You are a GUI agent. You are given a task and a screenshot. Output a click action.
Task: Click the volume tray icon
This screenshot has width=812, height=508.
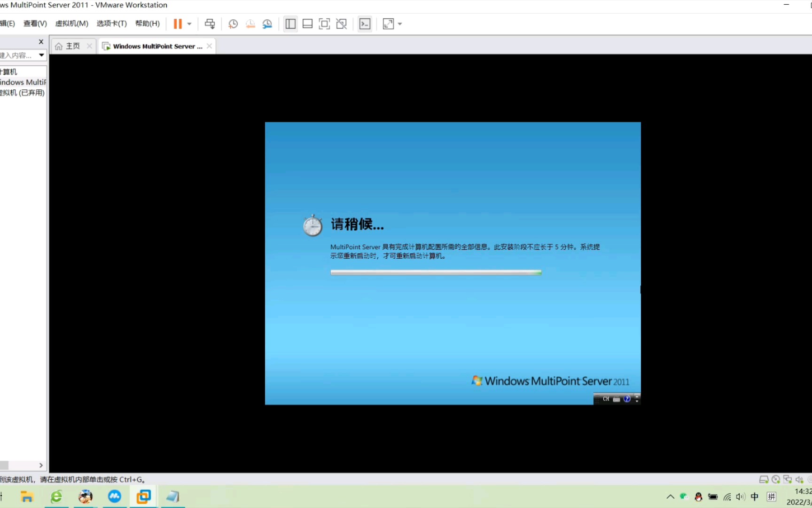[x=741, y=497]
